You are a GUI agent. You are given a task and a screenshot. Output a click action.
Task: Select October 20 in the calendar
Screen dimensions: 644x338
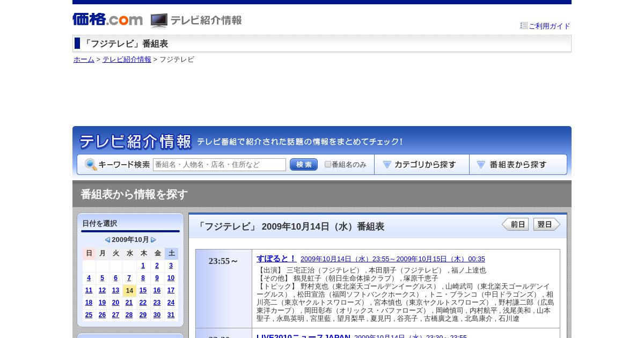[115, 303]
